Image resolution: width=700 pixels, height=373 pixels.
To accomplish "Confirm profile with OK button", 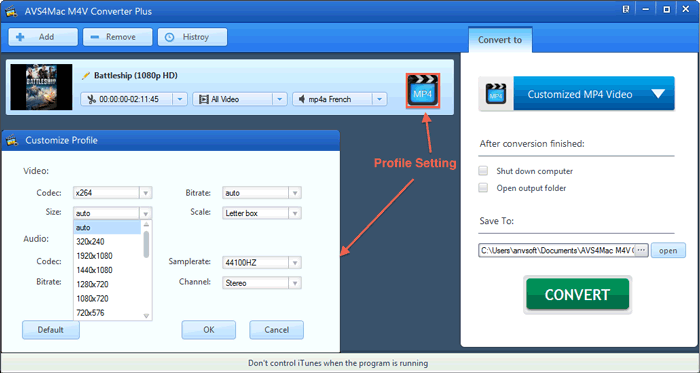I will coord(209,330).
